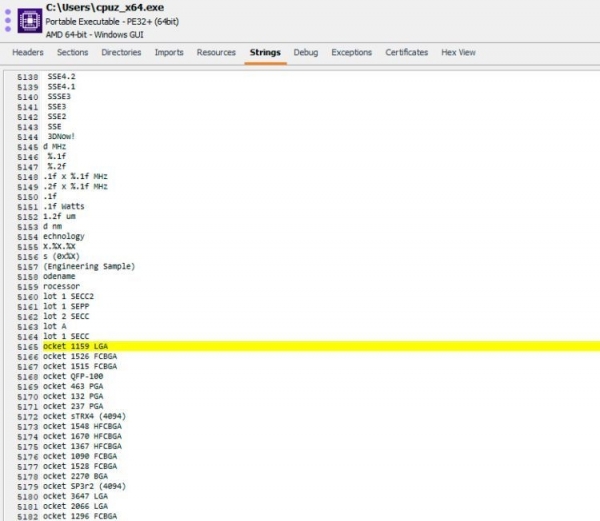Select the '(Engineering Sample)' string row
Image resolution: width=600 pixels, height=521 pixels.
[90, 266]
